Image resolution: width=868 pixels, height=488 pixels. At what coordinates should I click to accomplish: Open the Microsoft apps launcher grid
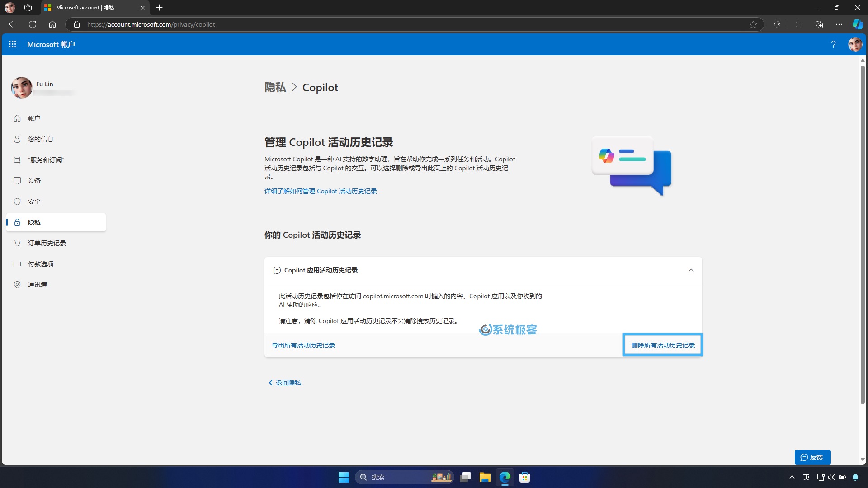point(13,44)
